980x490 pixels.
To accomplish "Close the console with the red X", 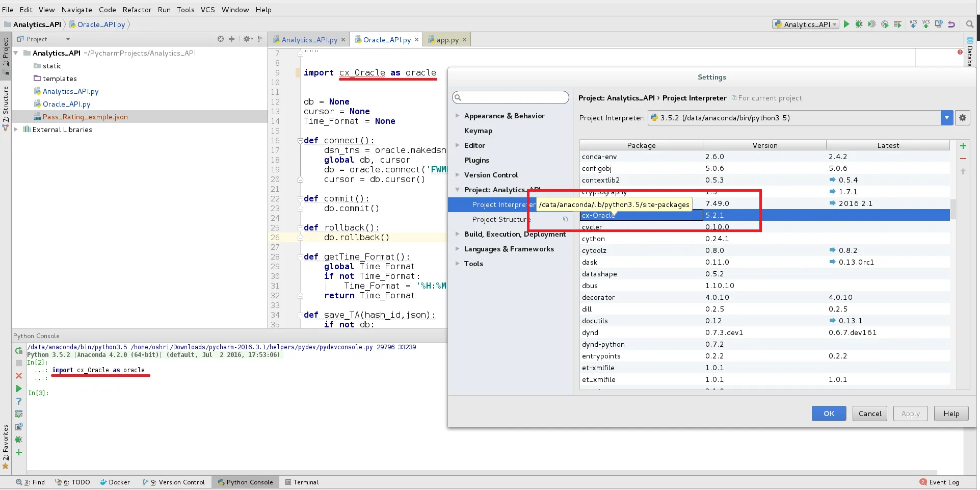I will (19, 376).
